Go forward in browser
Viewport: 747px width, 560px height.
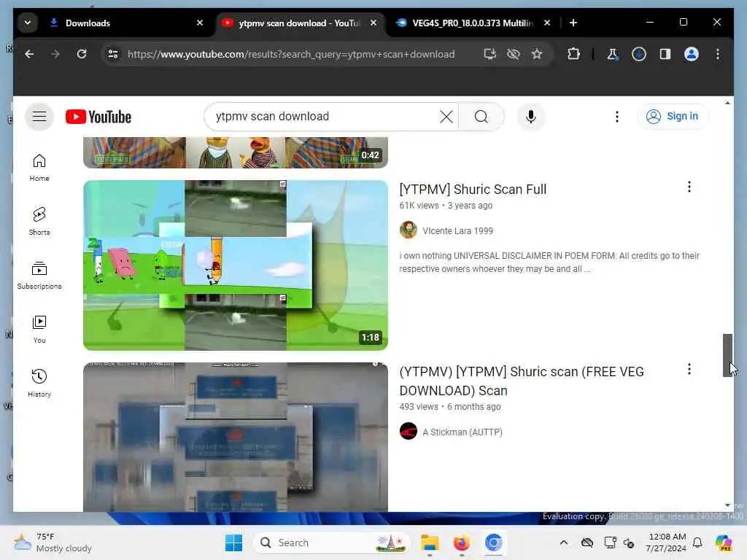(55, 54)
